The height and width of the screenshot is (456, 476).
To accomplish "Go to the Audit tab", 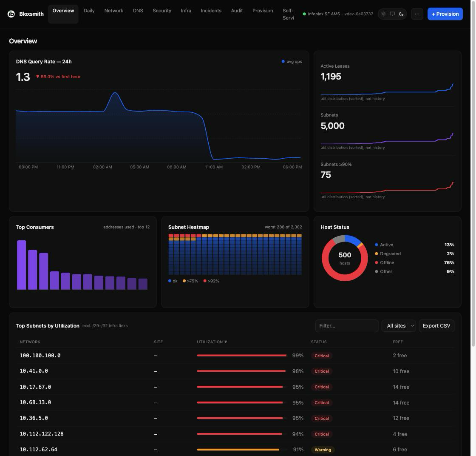I will coord(237,11).
